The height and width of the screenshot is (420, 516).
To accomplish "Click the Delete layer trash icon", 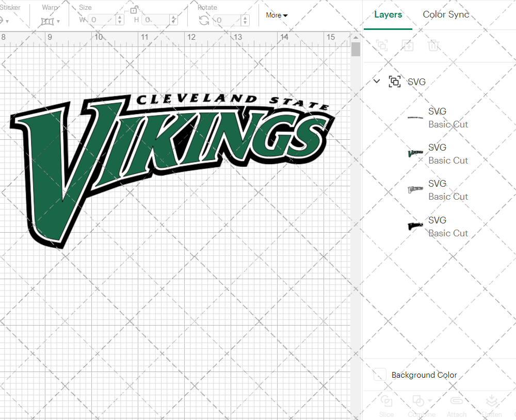I will click(x=433, y=45).
